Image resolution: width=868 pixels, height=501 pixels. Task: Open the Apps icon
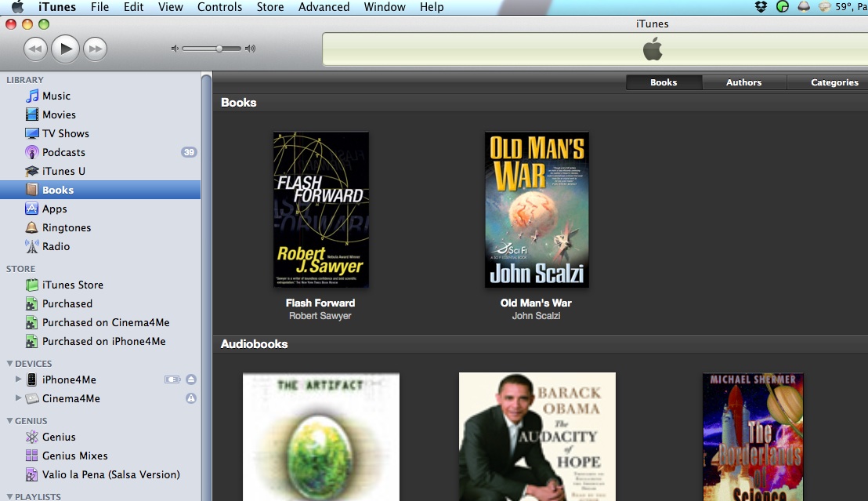click(x=32, y=209)
